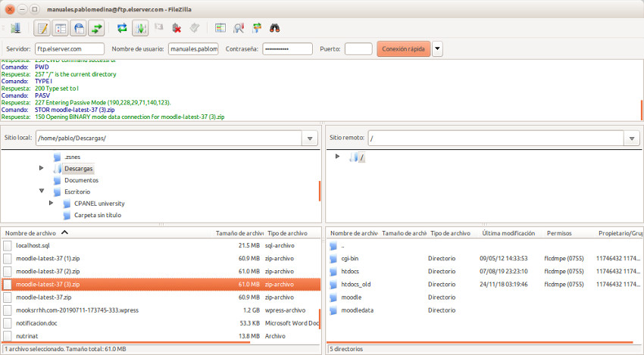
Task: Click the Conexión rápida button
Action: [403, 49]
